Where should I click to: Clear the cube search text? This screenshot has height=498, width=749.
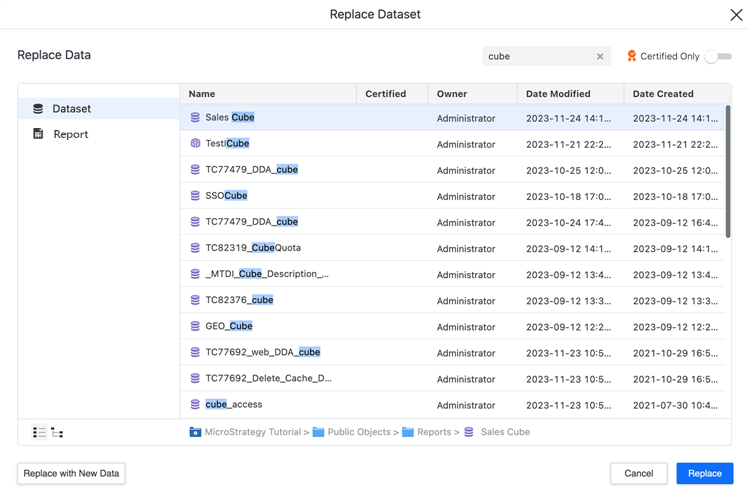(600, 57)
